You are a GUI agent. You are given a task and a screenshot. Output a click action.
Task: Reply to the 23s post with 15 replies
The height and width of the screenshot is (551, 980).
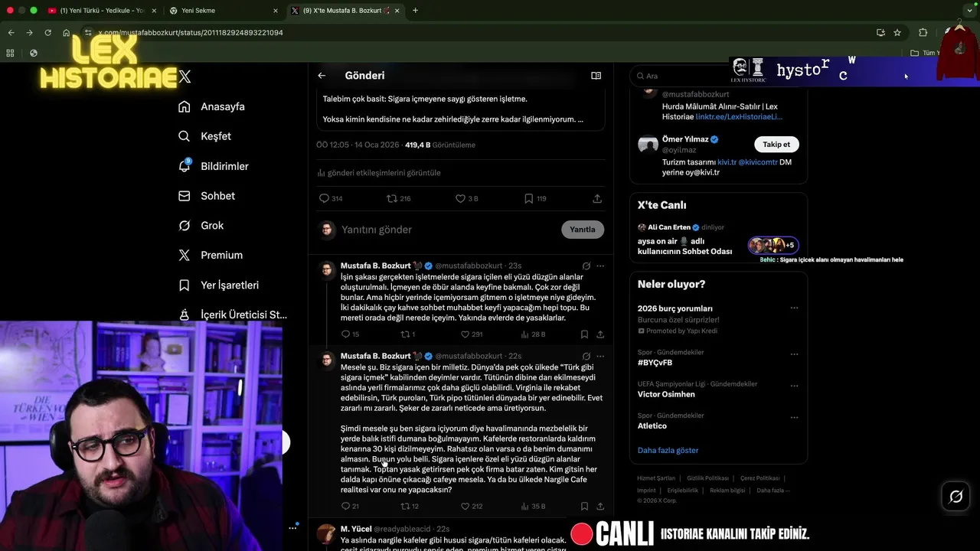click(x=350, y=334)
